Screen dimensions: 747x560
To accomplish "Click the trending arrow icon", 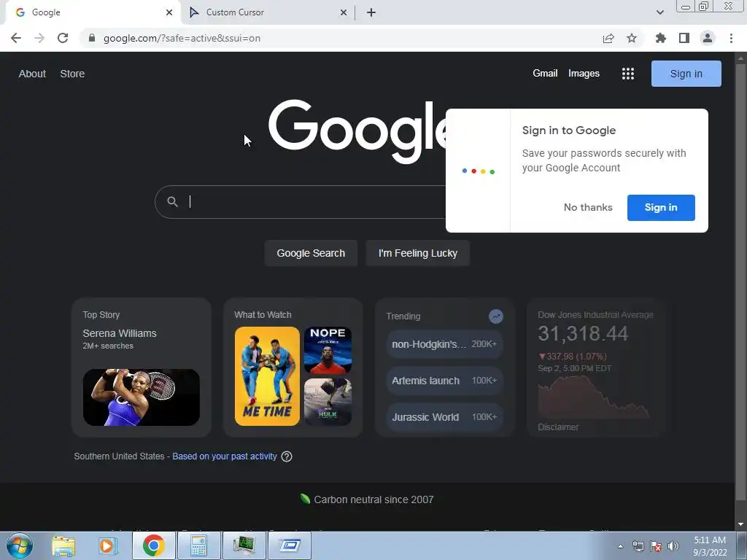I will pos(495,316).
